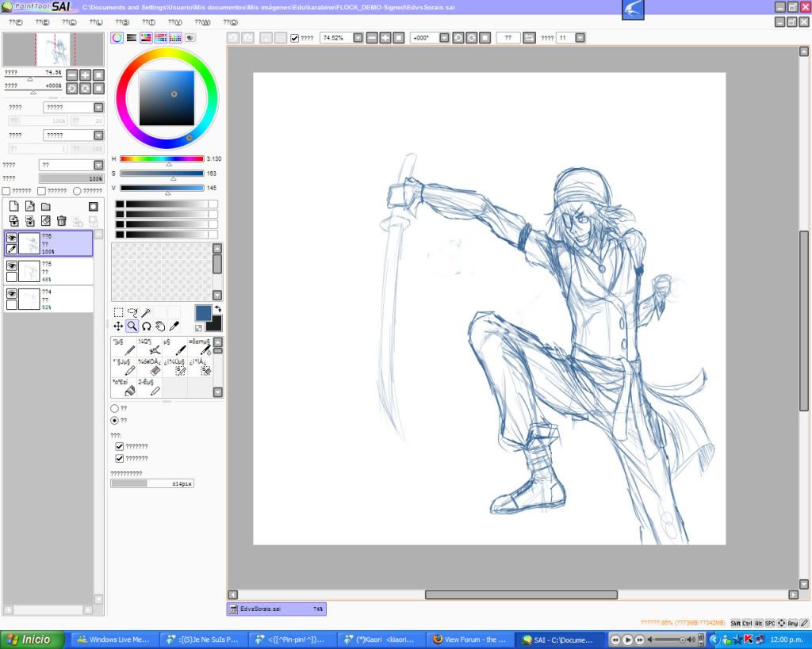Select the pencil brush in tool tray
The width and height of the screenshot is (812, 649).
pos(124,347)
